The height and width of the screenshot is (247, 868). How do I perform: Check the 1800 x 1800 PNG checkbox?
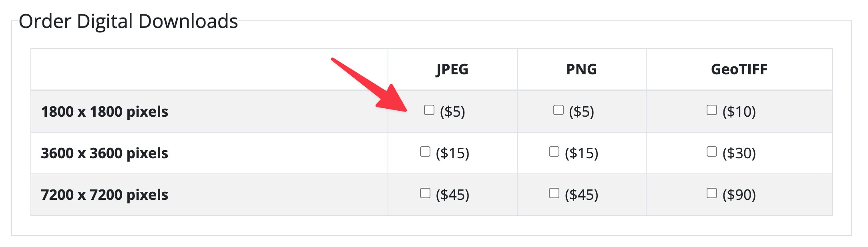pyautogui.click(x=558, y=110)
